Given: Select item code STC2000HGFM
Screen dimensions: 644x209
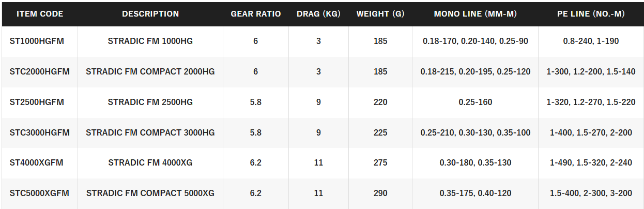Looking at the screenshot, I should 40,71.
